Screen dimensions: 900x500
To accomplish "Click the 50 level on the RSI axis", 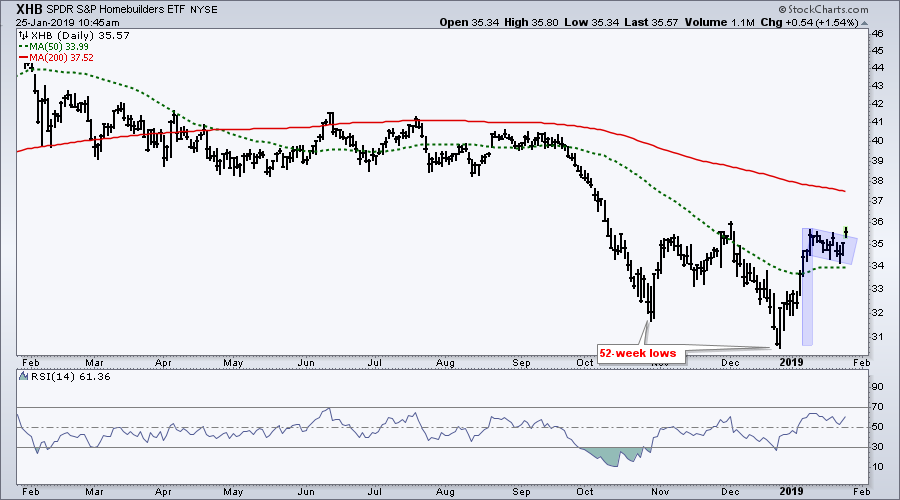I will 878,427.
